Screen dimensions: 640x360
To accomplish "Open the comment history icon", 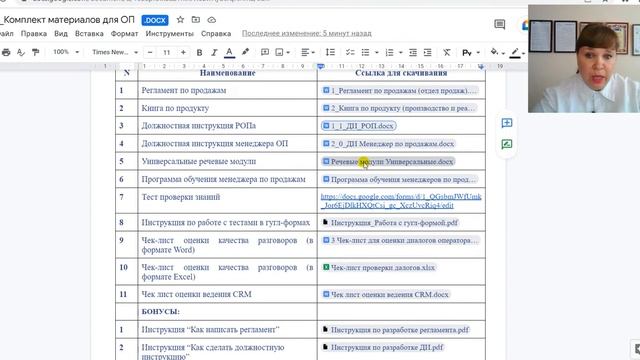I will pyautogui.click(x=500, y=24).
